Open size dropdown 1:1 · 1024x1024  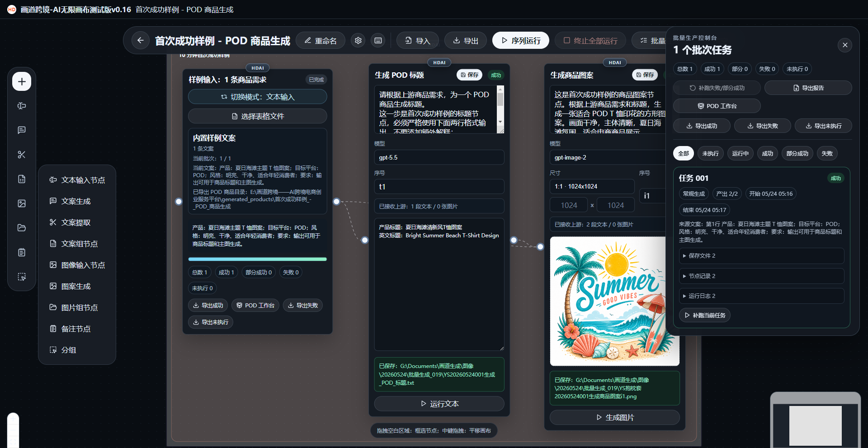592,187
